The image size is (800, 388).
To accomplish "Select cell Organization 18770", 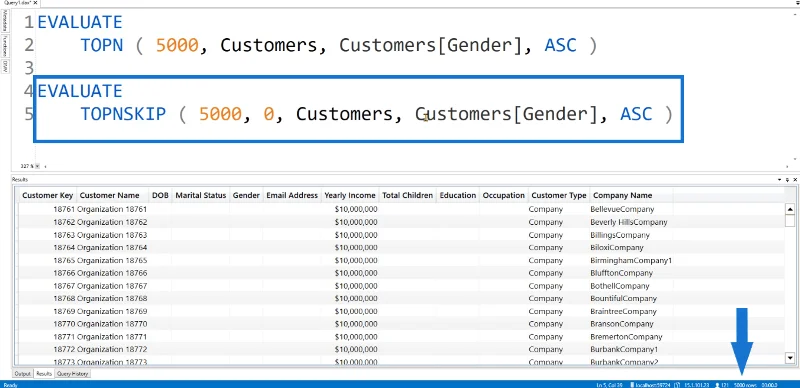I will click(112, 324).
